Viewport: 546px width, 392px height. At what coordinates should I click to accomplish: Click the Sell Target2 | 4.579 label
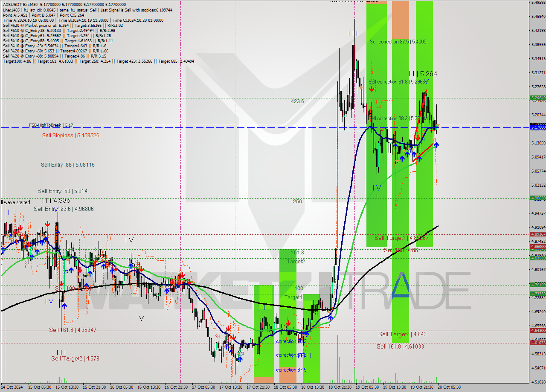tap(75, 358)
